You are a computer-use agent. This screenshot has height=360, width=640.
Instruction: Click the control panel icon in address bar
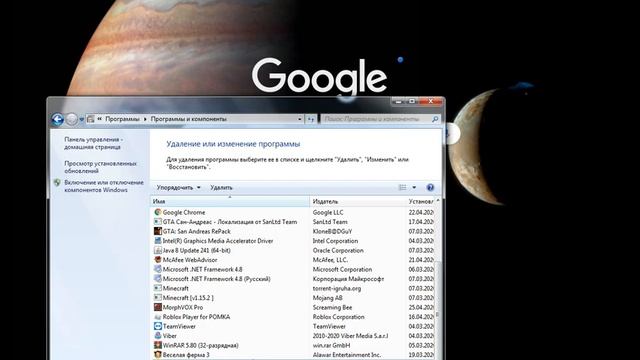click(91, 119)
